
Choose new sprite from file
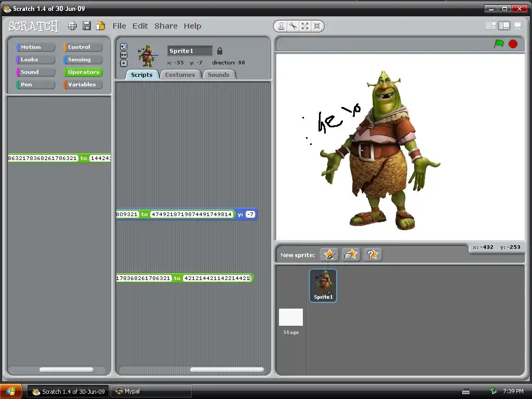tap(351, 255)
